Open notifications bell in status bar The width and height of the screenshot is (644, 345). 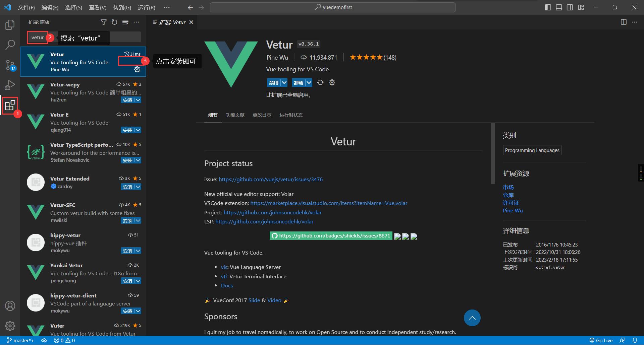coord(635,340)
